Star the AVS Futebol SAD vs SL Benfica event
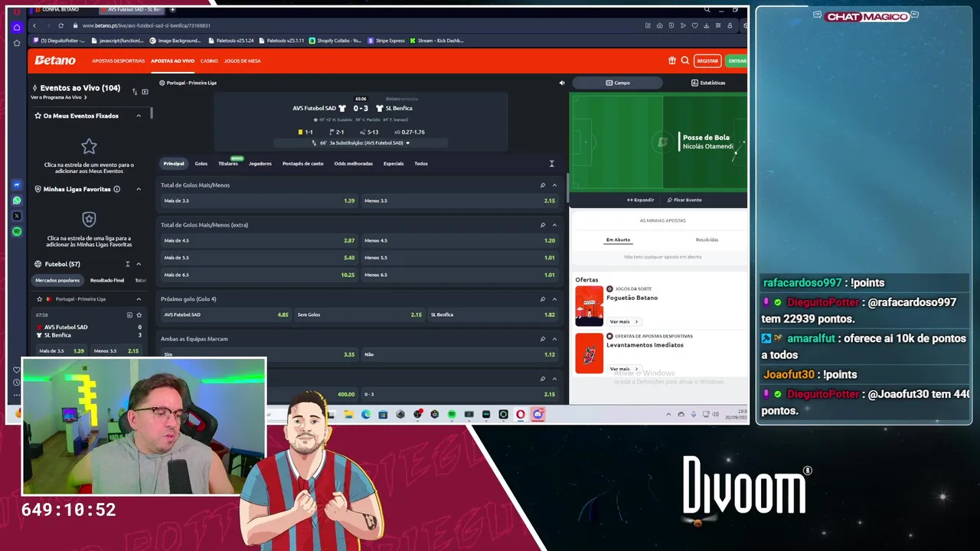Screen dimensions: 980x551 [139, 315]
